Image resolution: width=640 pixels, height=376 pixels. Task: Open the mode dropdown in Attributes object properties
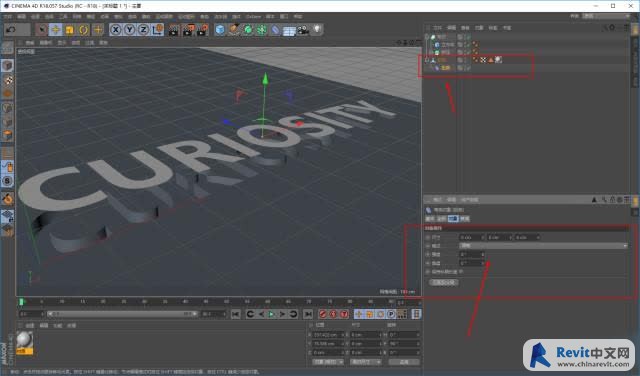[544, 245]
